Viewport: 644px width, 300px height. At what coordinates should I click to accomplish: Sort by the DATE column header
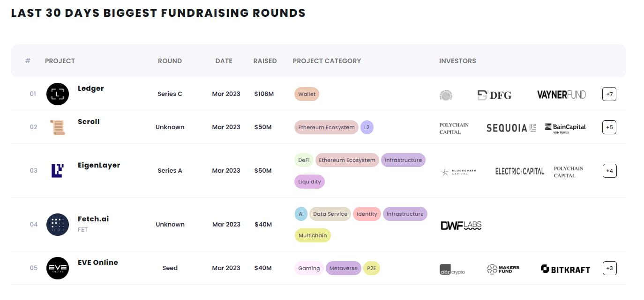click(224, 61)
